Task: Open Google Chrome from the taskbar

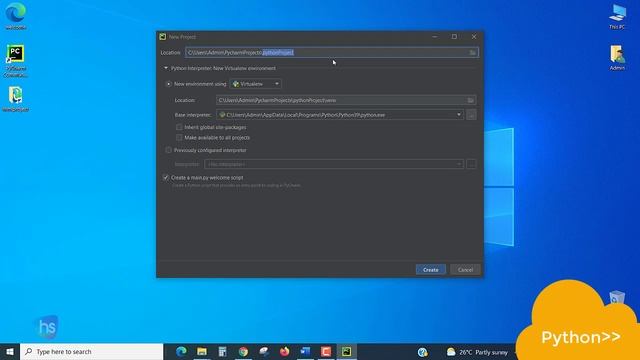Action: pos(243,351)
